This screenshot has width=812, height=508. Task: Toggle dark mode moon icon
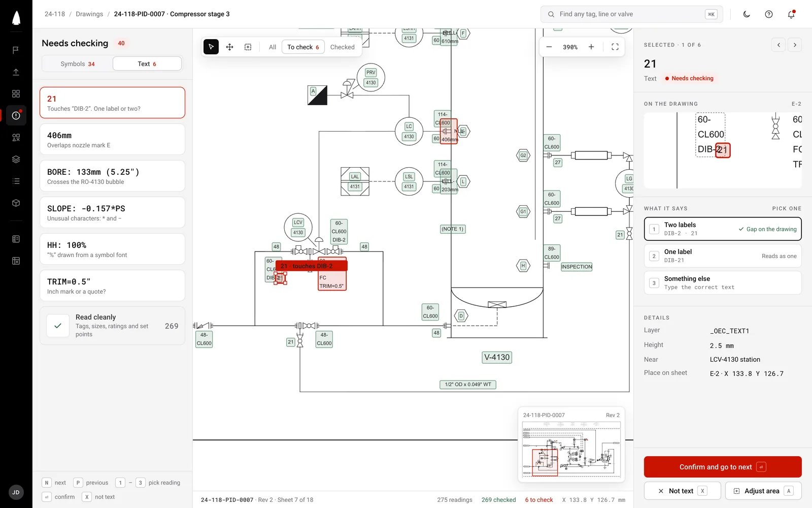[x=747, y=14]
